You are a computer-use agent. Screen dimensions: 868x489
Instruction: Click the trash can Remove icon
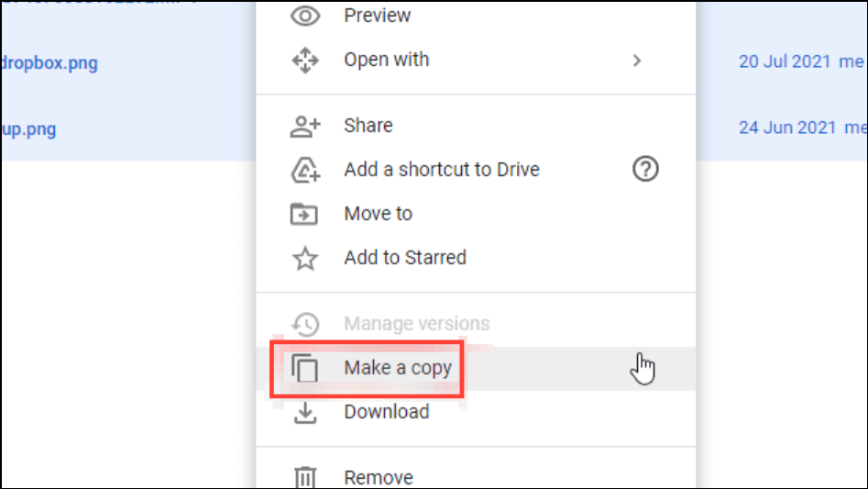click(304, 477)
